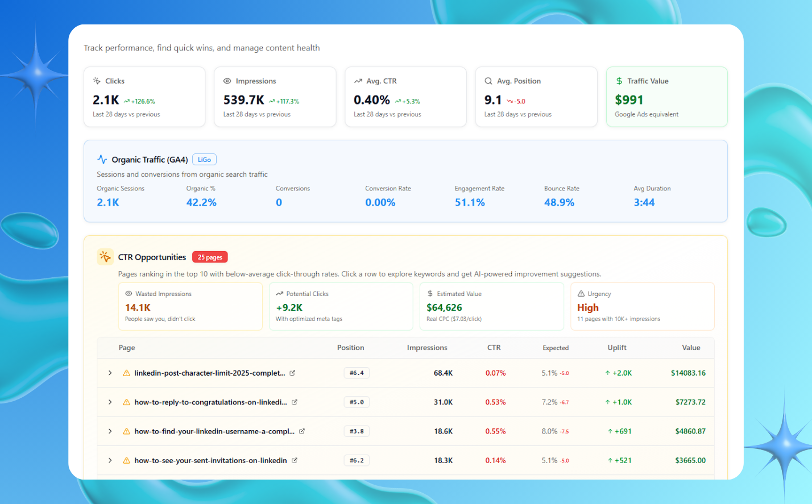This screenshot has height=504, width=812.
Task: Click the #6.4 position badge
Action: pos(357,373)
